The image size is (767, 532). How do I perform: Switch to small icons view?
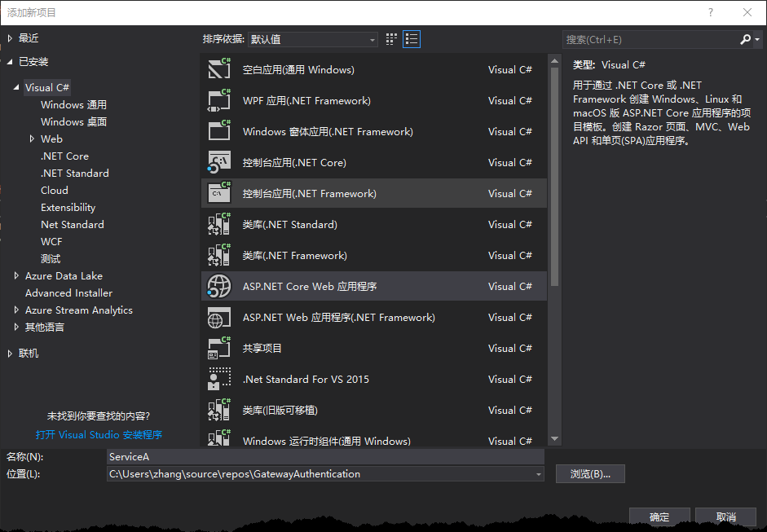[x=391, y=39]
